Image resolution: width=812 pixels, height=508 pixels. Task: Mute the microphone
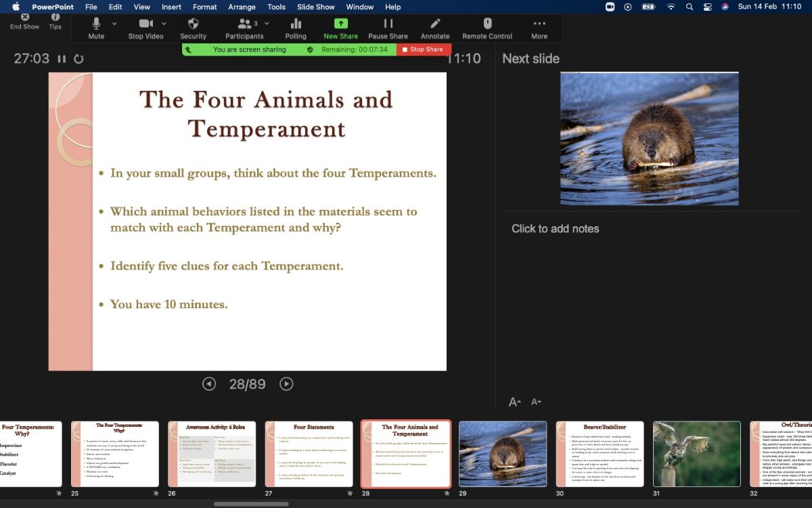pyautogui.click(x=96, y=24)
